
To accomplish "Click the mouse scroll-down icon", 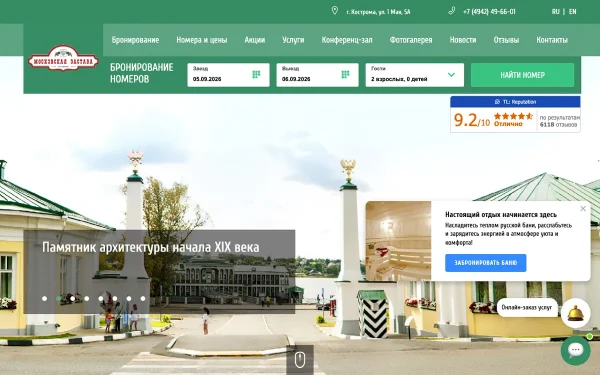I will pos(300,360).
